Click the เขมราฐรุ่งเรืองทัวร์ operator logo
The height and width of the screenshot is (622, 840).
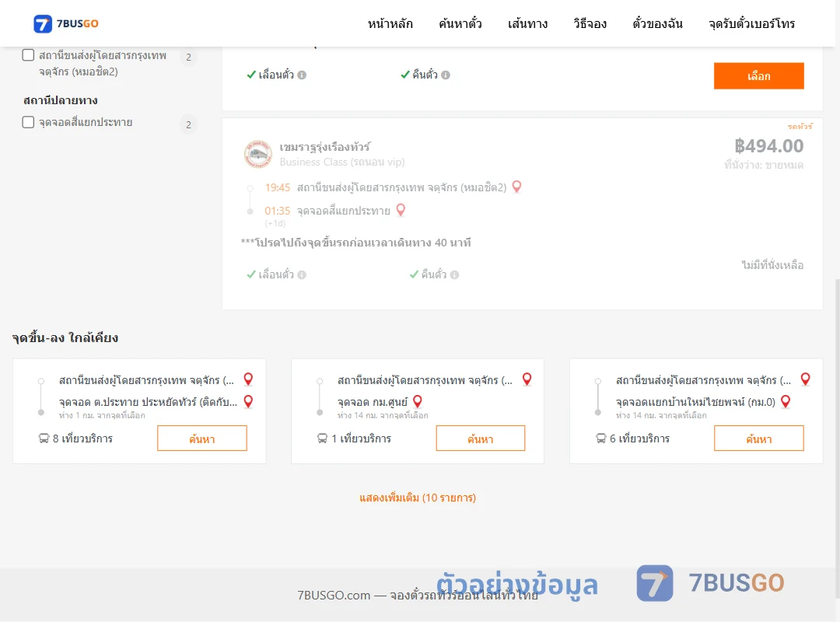257,154
